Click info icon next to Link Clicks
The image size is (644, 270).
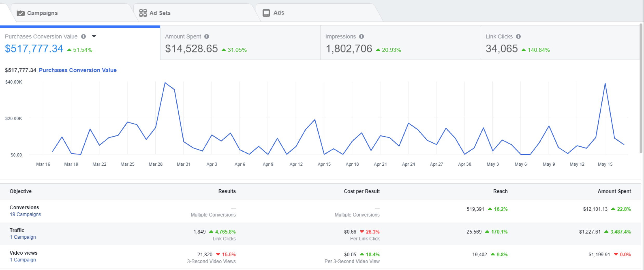pyautogui.click(x=518, y=37)
